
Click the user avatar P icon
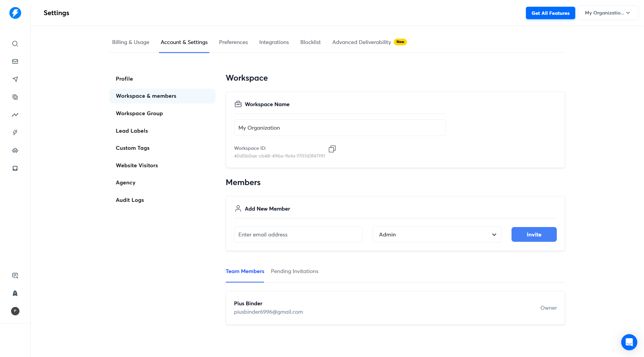click(x=15, y=311)
